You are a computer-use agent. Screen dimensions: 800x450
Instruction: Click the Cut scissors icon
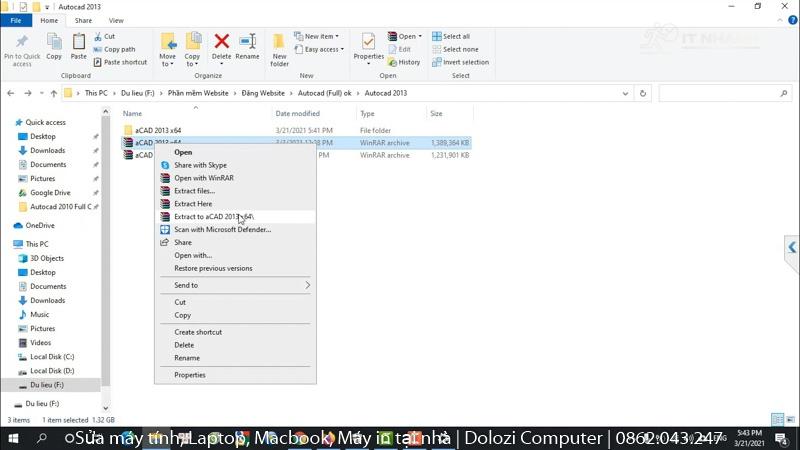coord(98,37)
